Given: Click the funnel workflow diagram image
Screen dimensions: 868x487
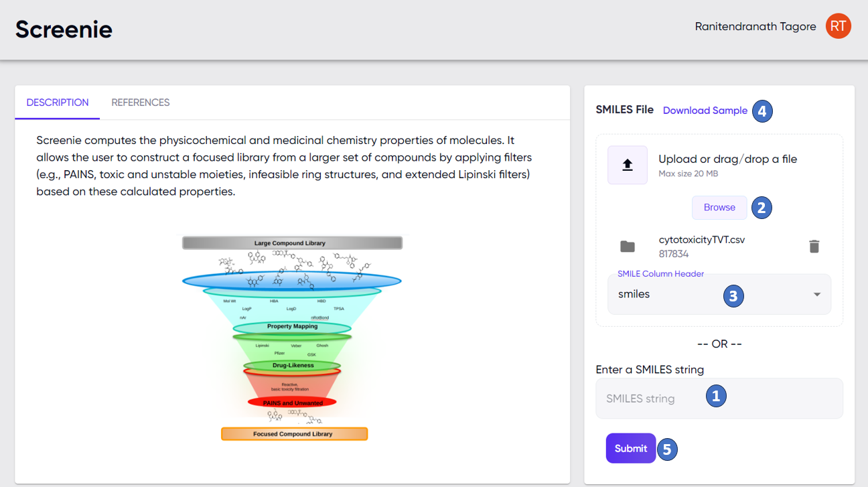Looking at the screenshot, I should (x=293, y=338).
